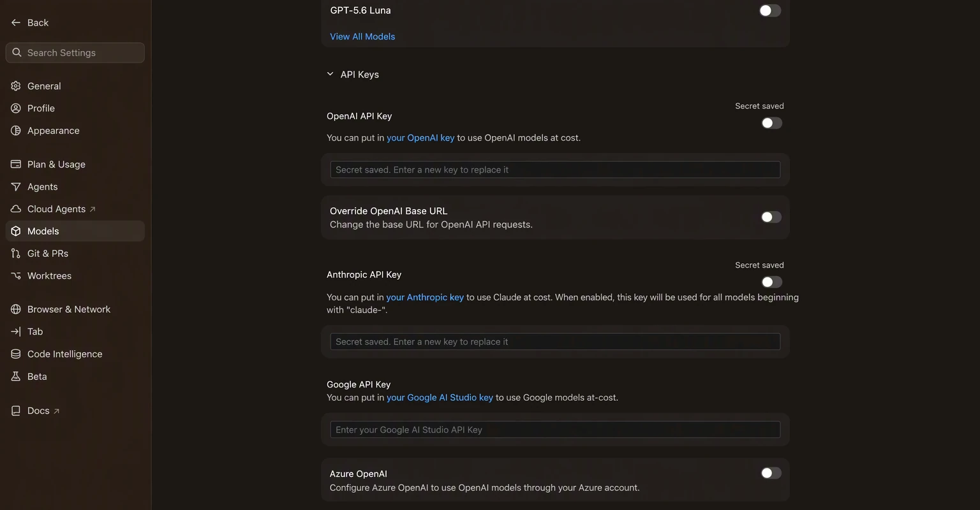Click the Beta flask icon
Viewport: 980px width, 510px height.
(x=16, y=376)
